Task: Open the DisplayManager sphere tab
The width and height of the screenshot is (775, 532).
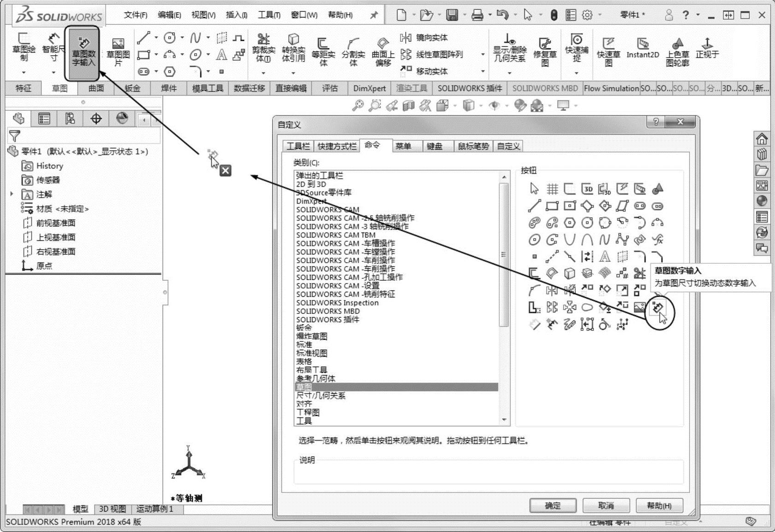Action: pos(122,119)
